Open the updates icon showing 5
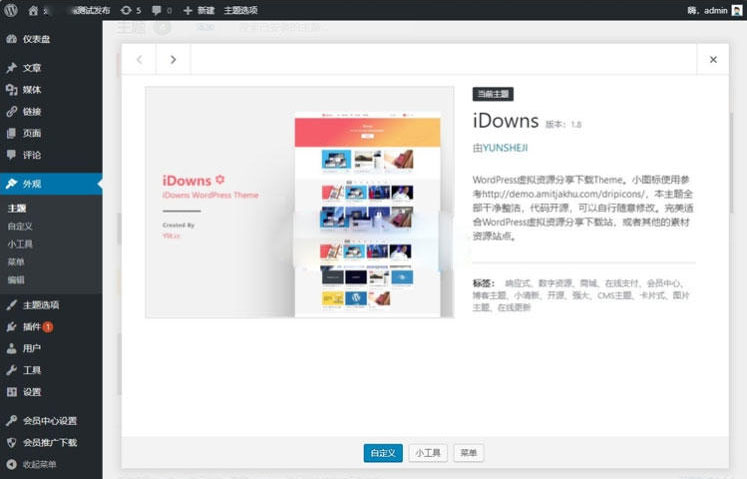Screen dimensions: 747x479 tap(131, 10)
